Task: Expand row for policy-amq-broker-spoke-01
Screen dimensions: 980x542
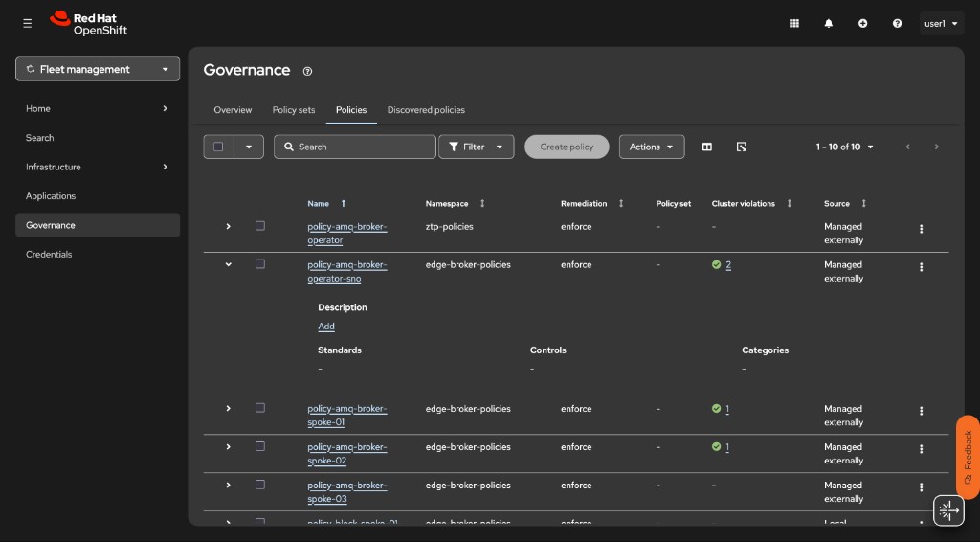Action: 228,408
